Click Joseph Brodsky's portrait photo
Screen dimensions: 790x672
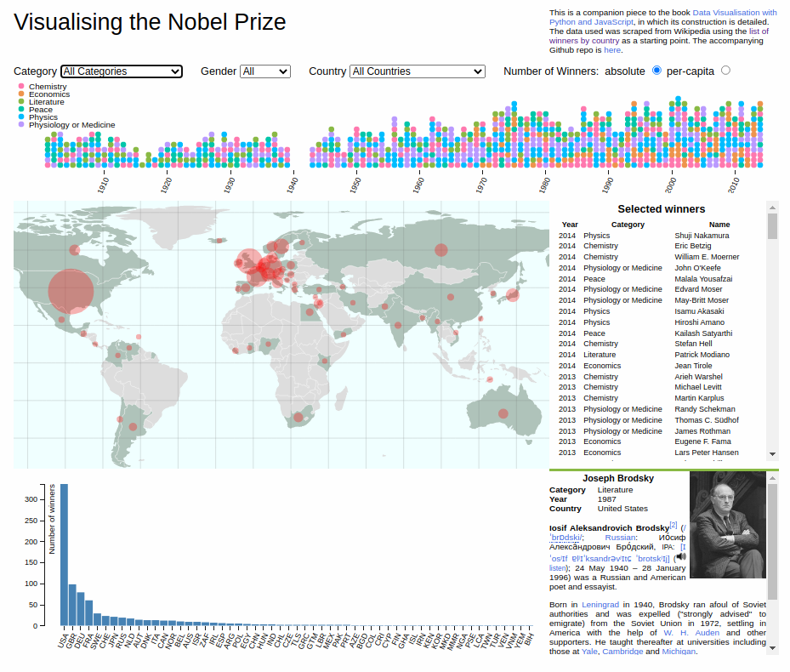[x=728, y=525]
